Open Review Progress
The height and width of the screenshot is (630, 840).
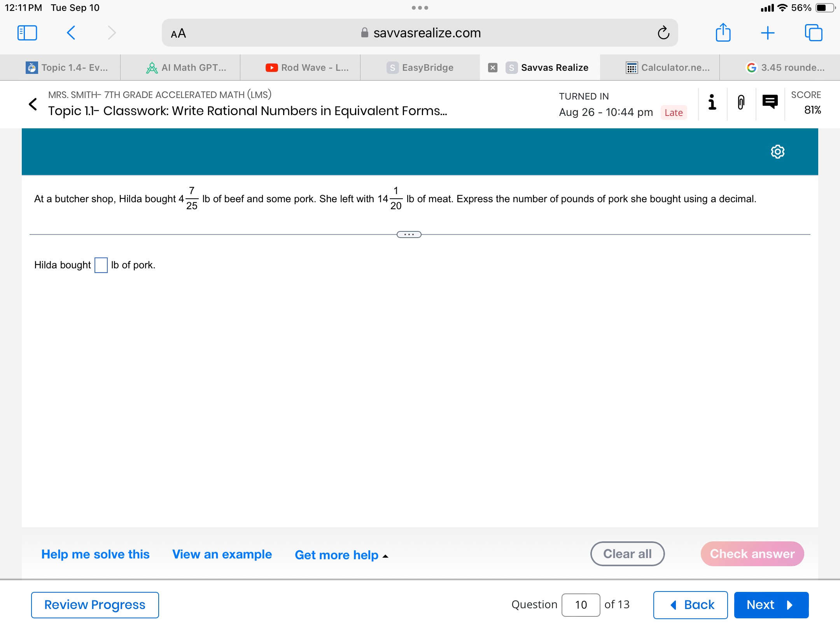[95, 605]
